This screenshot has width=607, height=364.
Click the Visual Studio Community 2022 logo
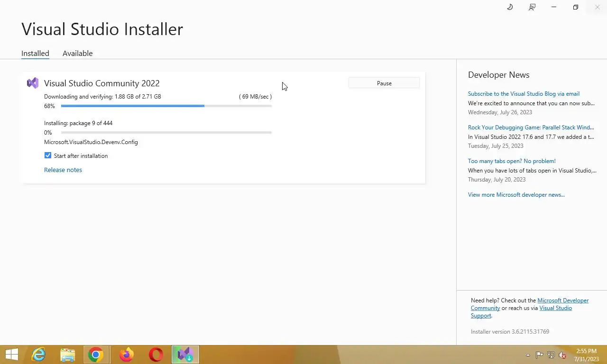[33, 83]
